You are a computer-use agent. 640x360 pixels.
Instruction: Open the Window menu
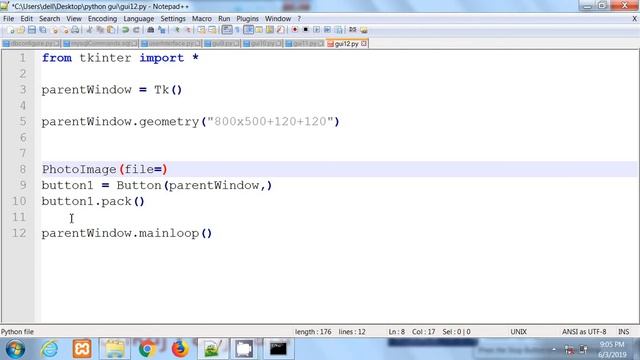[x=278, y=19]
